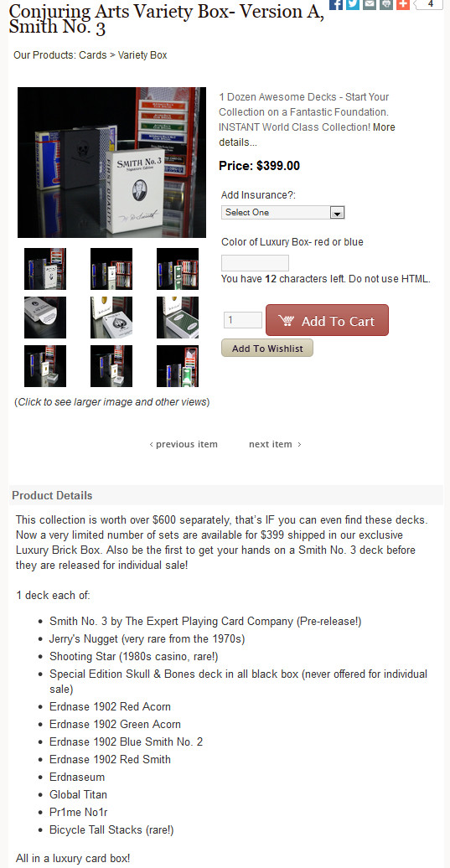450x868 pixels.
Task: Open the Variety Box breadcrumb link
Action: point(142,55)
